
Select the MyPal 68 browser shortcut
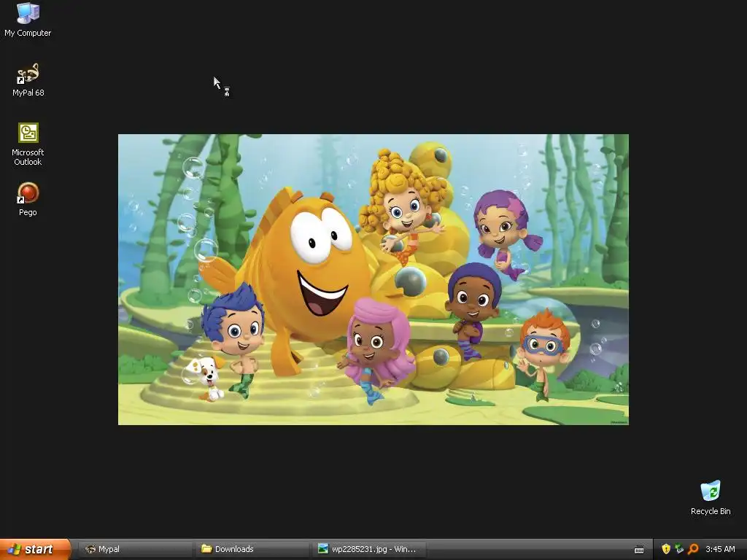pos(28,79)
